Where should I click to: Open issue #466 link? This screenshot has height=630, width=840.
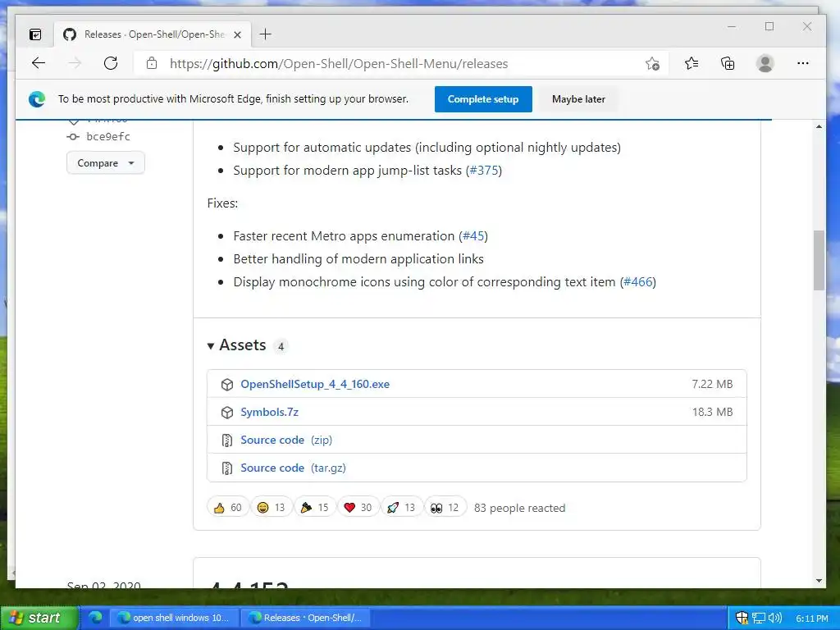(637, 282)
